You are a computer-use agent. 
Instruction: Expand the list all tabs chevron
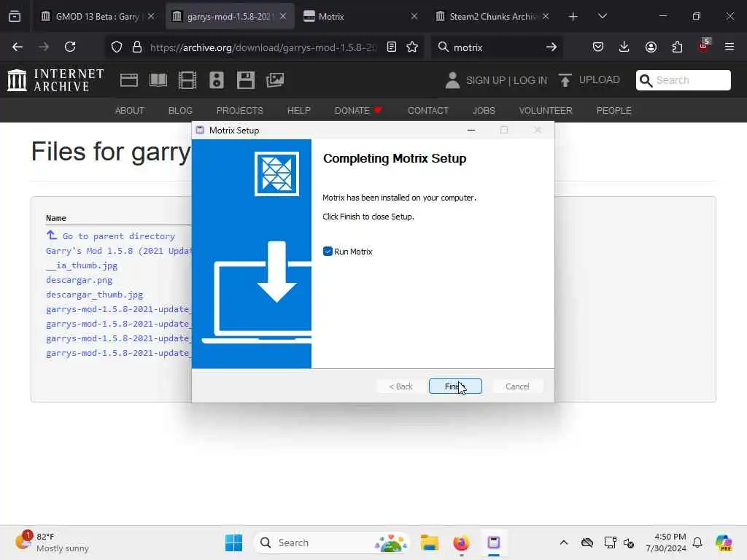pyautogui.click(x=603, y=16)
